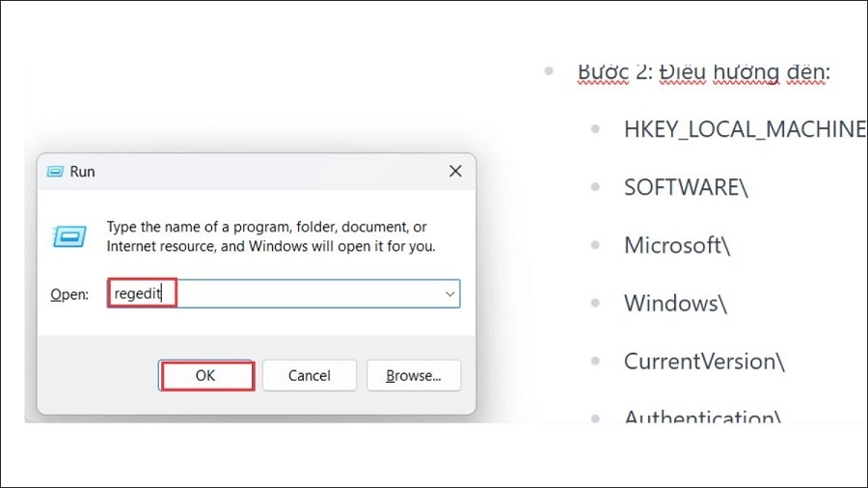Click the small Run icon in title bar
The width and height of the screenshot is (868, 488).
(55, 172)
